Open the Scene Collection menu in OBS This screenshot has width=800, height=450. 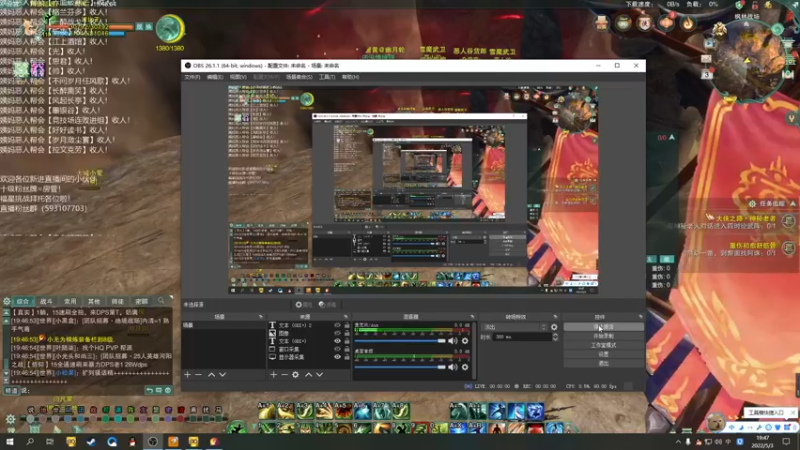(299, 77)
